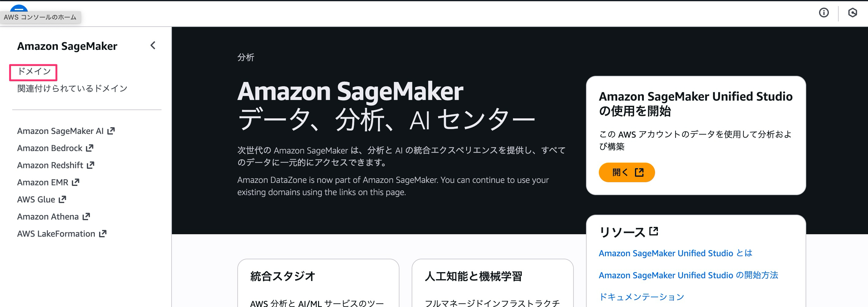The image size is (868, 307).
Task: Open the Amazon Athena sidebar link
Action: (48, 217)
